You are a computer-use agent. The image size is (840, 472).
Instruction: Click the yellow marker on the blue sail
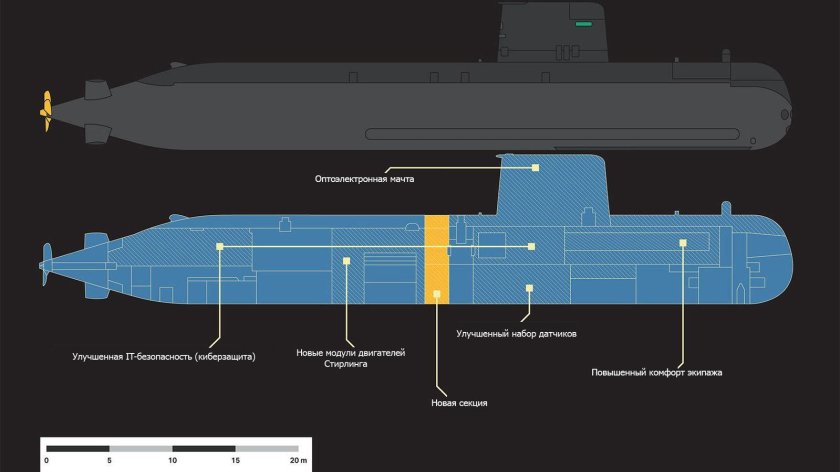[x=535, y=168]
